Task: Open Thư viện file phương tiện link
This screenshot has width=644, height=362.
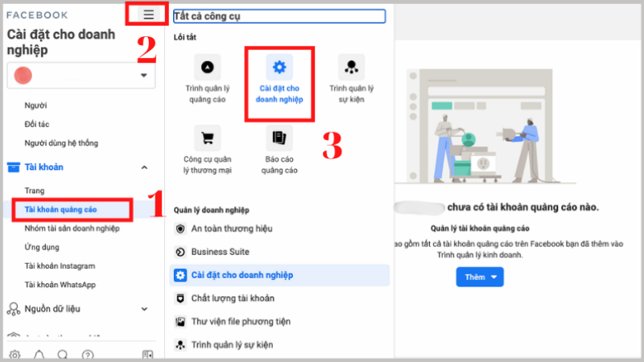Action: [241, 321]
